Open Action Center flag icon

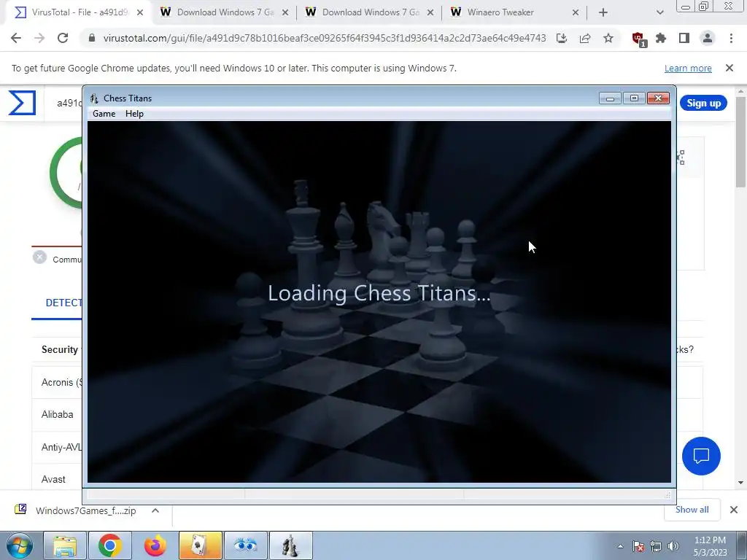click(638, 546)
